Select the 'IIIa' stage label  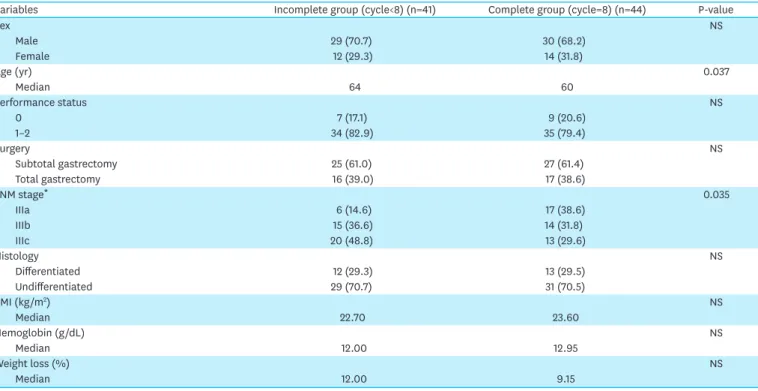[x=22, y=210]
